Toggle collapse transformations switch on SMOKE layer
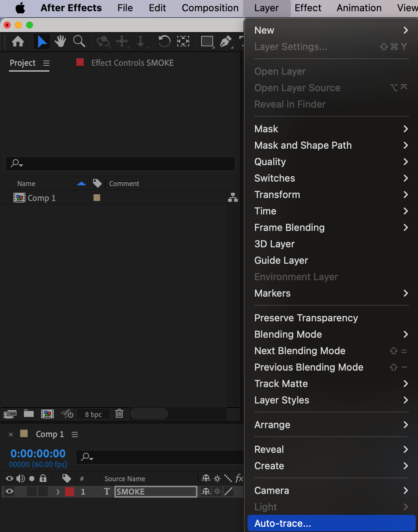Image resolution: width=418 pixels, height=532 pixels. coord(217,491)
